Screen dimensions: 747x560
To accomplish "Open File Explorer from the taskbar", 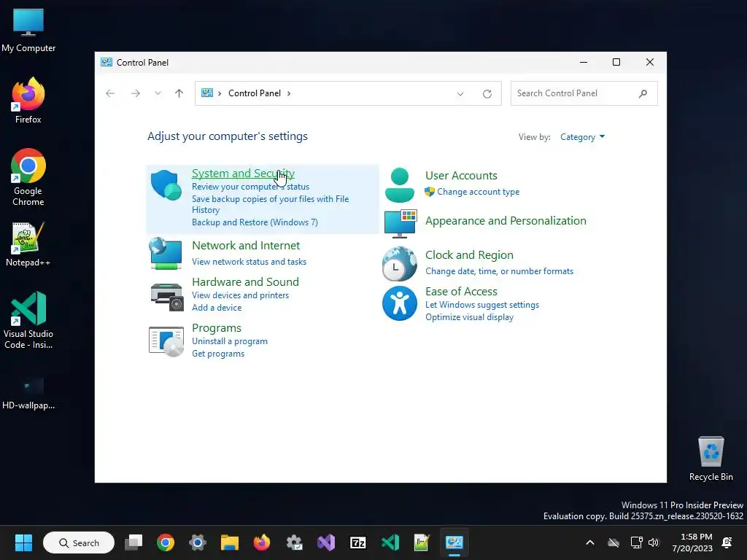I will coord(230,542).
